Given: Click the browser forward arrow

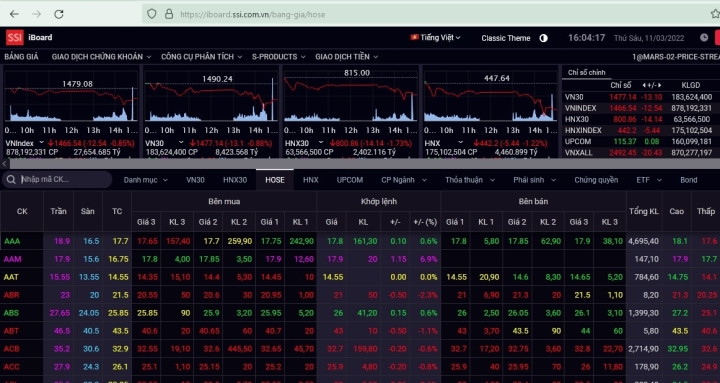Looking at the screenshot, I should coord(36,14).
